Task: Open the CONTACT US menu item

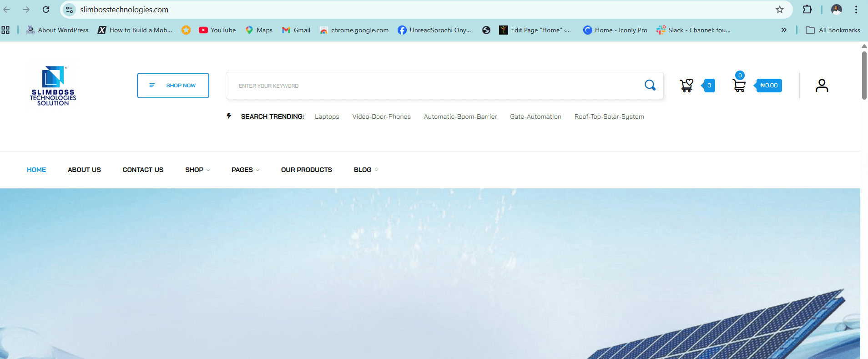Action: [143, 170]
